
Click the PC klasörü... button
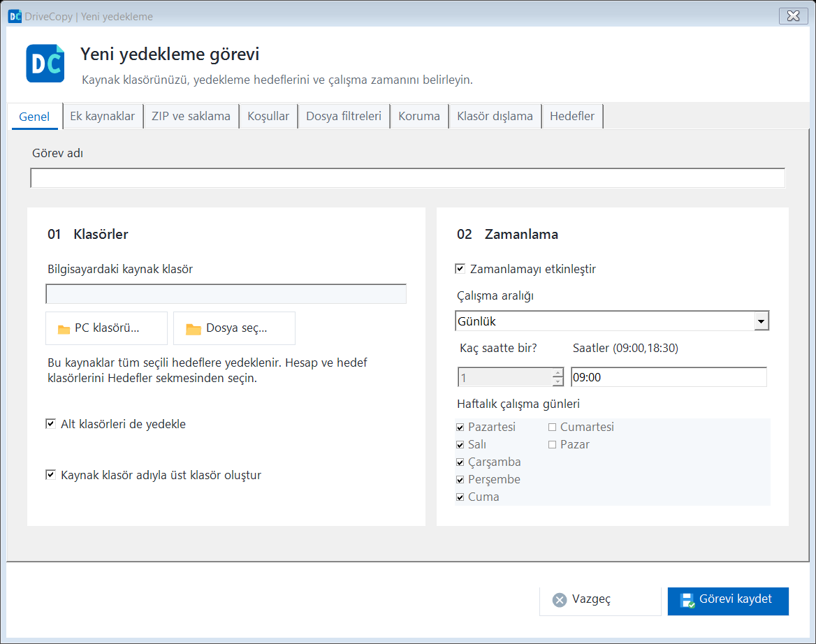(107, 328)
